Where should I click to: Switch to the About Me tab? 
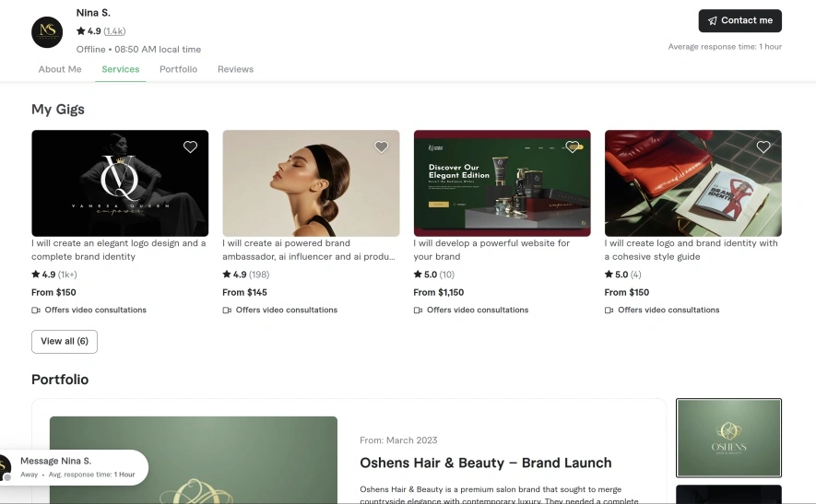coord(60,69)
